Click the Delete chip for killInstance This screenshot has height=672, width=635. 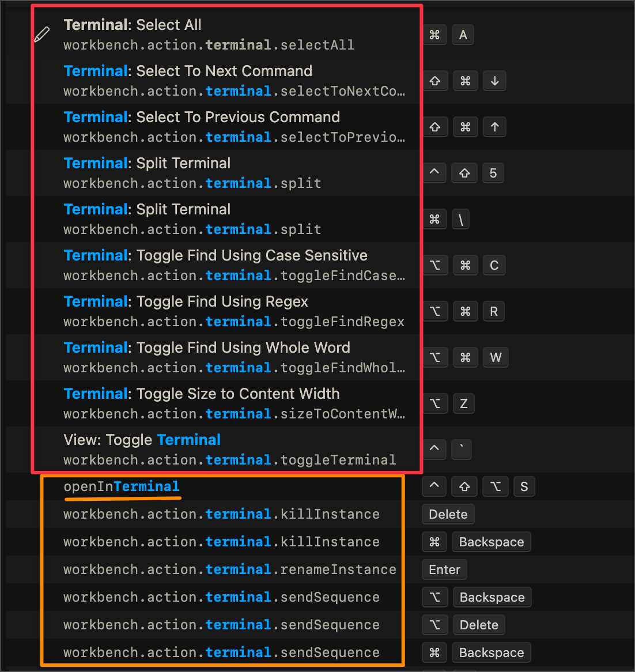pos(448,514)
